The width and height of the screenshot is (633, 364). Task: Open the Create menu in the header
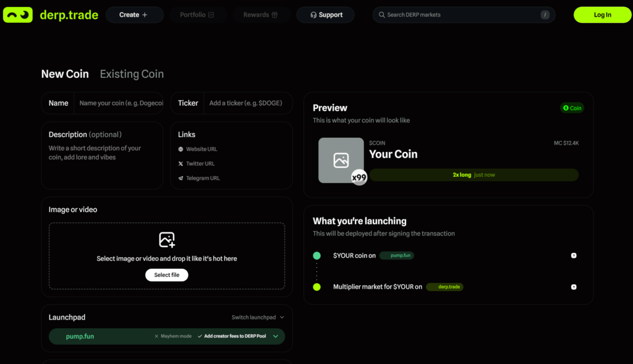134,15
